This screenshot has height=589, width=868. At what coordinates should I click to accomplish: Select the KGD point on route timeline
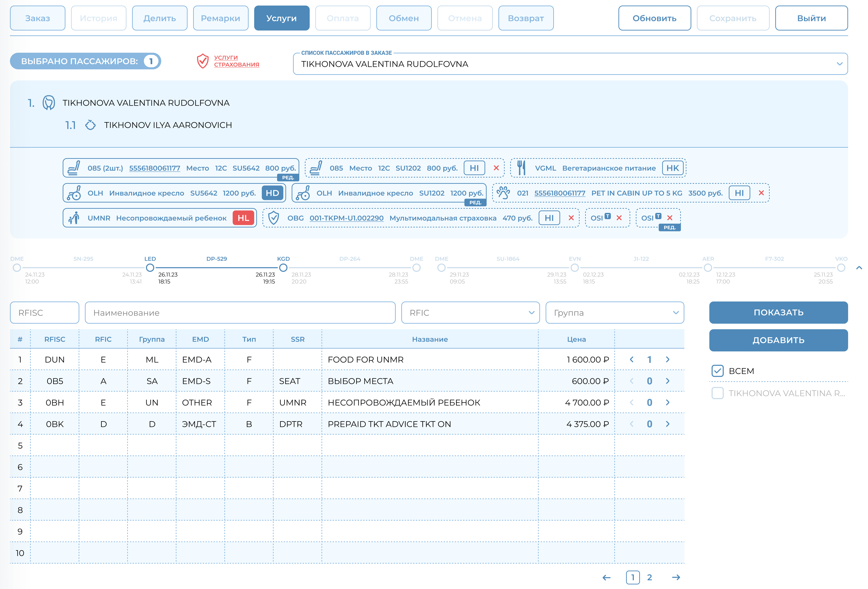(283, 268)
